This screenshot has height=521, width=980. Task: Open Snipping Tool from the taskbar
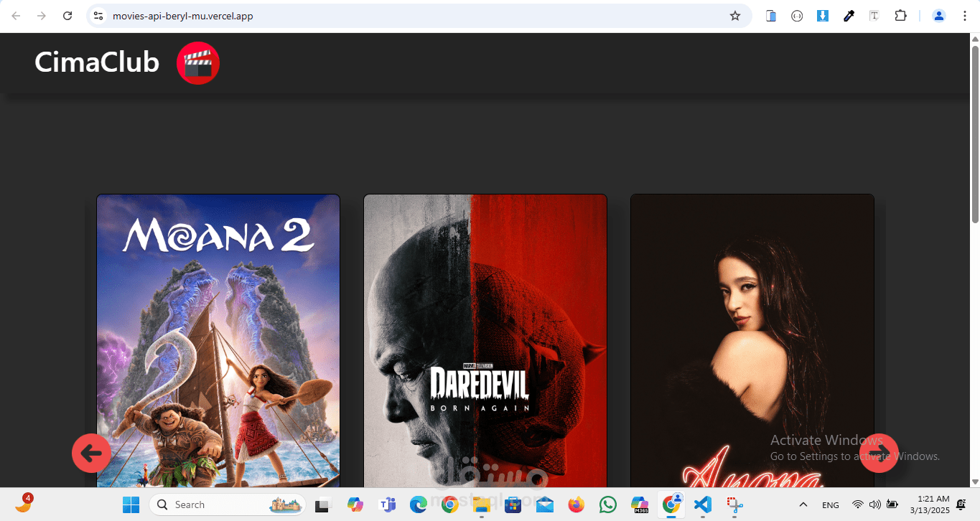tap(734, 505)
